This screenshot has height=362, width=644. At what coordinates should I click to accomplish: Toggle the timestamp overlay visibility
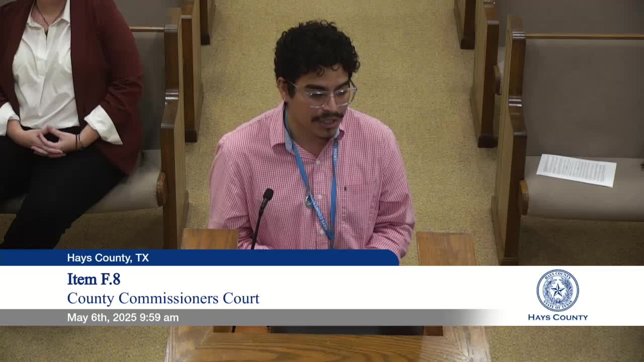(123, 317)
